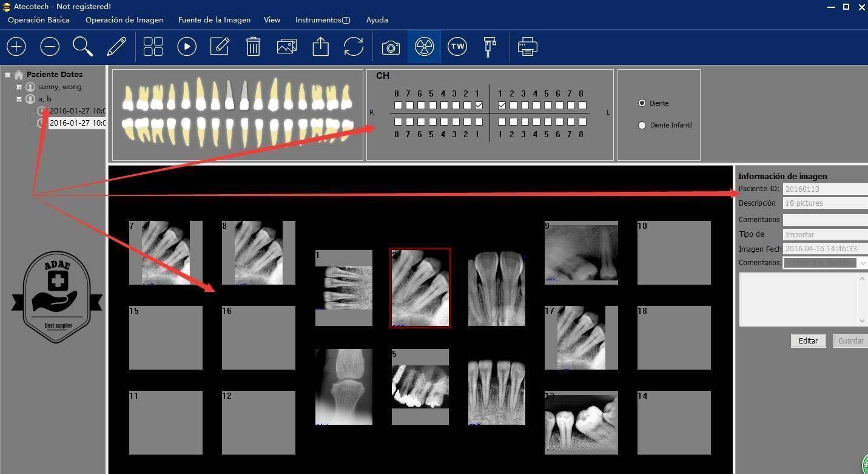
Task: Check lower tooth 1 checkbox on L side
Action: (502, 122)
